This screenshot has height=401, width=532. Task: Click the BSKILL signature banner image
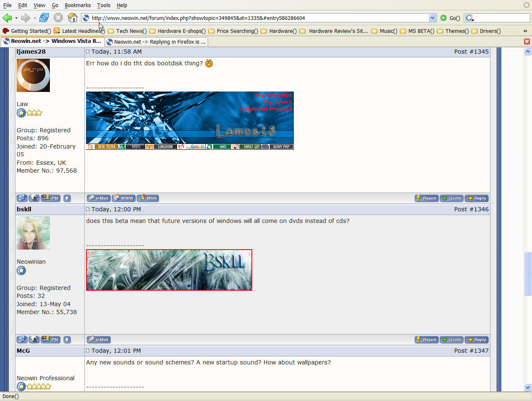(x=169, y=270)
